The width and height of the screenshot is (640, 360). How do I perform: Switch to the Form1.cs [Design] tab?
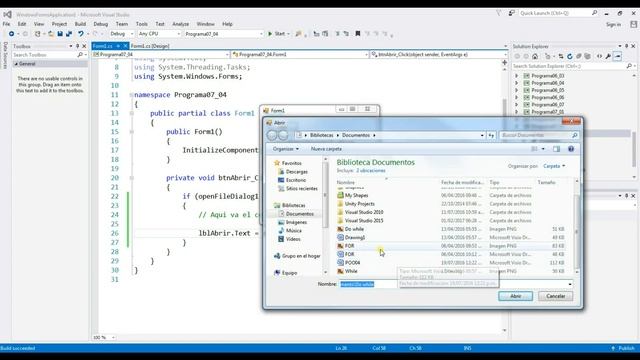click(150, 46)
